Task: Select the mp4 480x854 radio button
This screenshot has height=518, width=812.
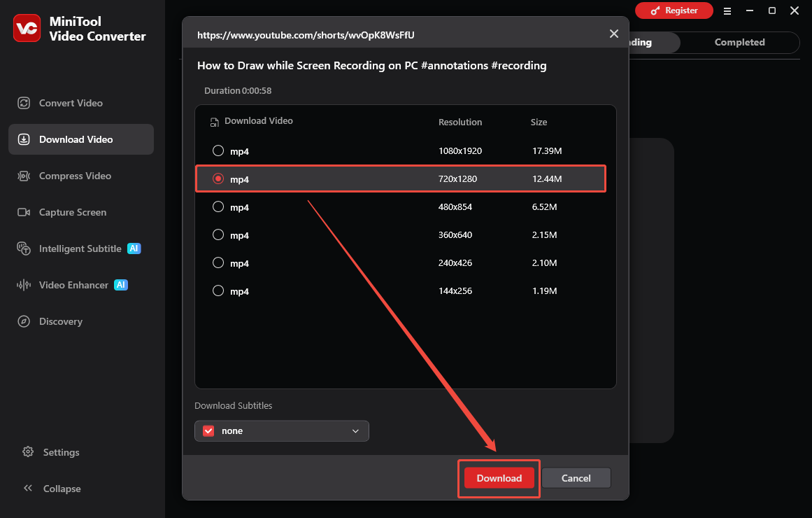Action: tap(218, 207)
